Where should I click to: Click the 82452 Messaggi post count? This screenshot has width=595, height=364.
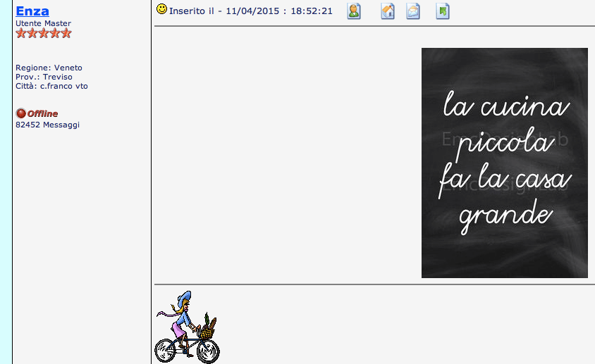(x=47, y=125)
